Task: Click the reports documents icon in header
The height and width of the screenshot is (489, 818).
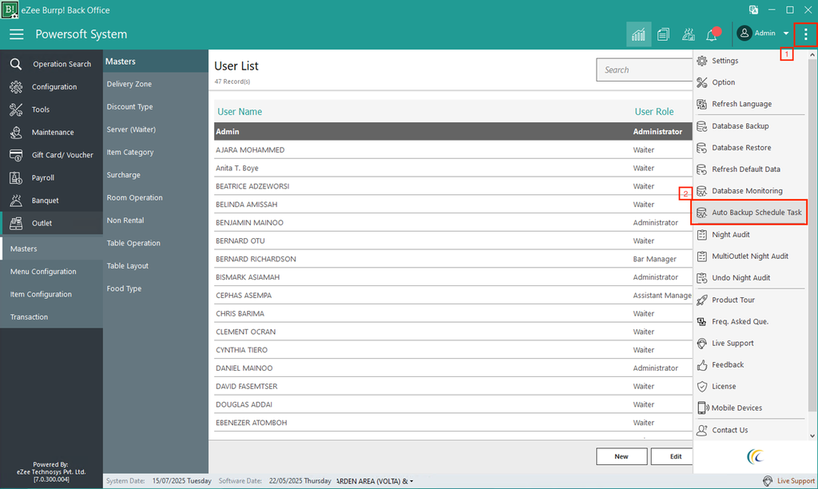Action: point(663,34)
